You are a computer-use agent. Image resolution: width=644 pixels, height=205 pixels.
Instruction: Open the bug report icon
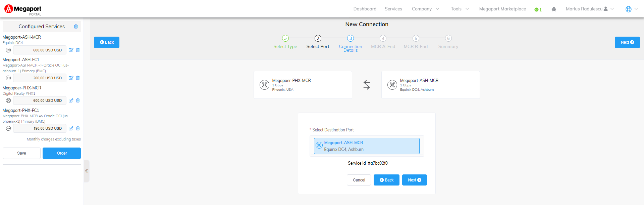point(554,9)
